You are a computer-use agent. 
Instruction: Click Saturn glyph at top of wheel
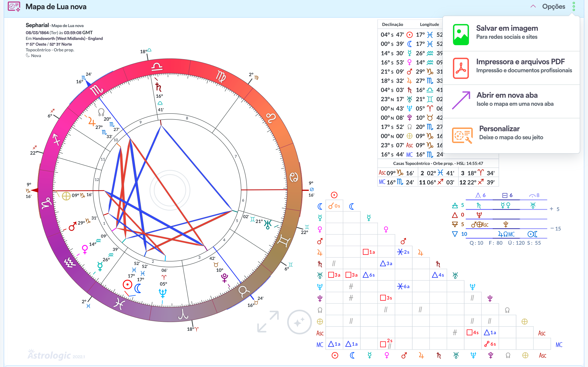[158, 87]
